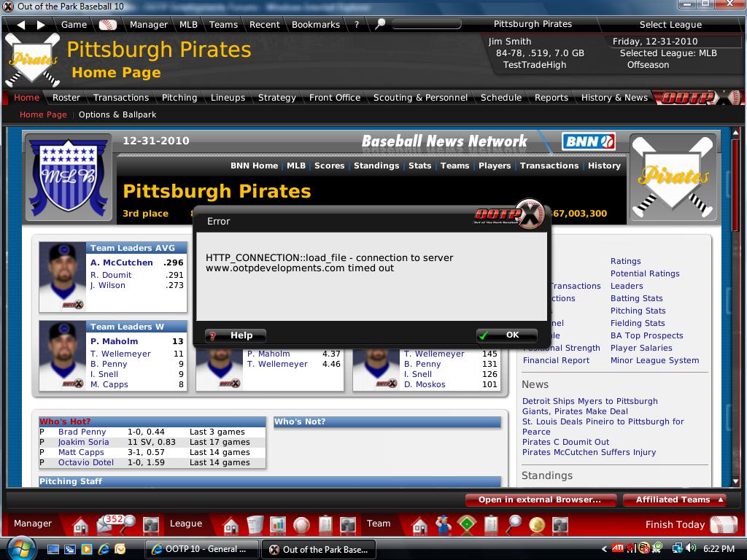Open Team clipboard icon
The height and width of the screenshot is (560, 747).
point(491,525)
